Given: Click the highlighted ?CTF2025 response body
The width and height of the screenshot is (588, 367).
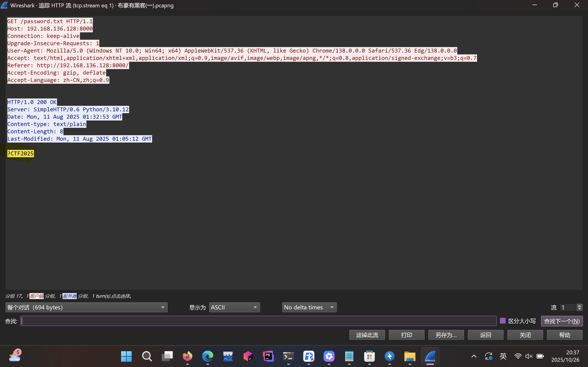Looking at the screenshot, I should 21,153.
